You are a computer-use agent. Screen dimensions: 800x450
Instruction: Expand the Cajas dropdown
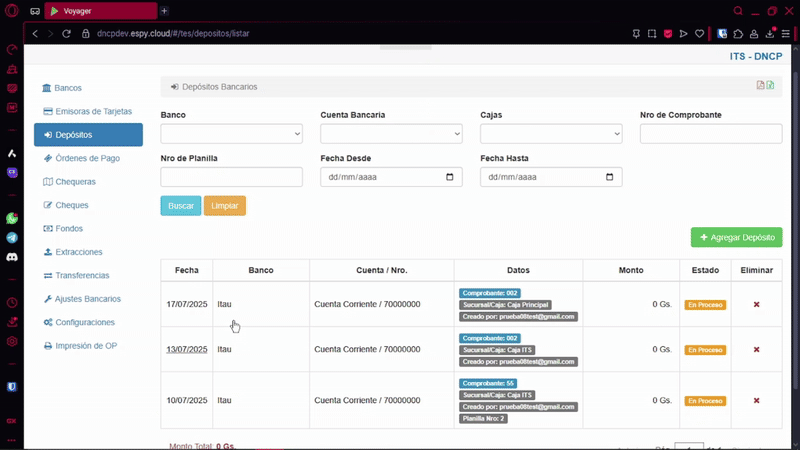(x=551, y=134)
